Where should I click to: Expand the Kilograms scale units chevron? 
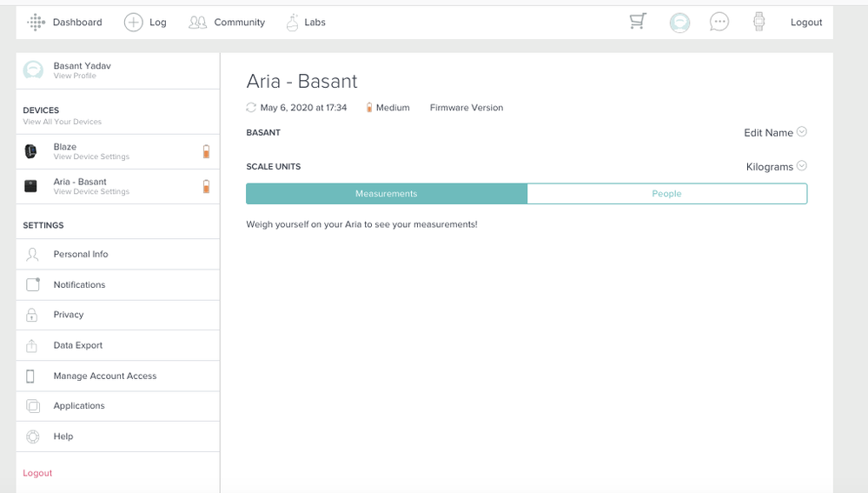click(x=802, y=165)
